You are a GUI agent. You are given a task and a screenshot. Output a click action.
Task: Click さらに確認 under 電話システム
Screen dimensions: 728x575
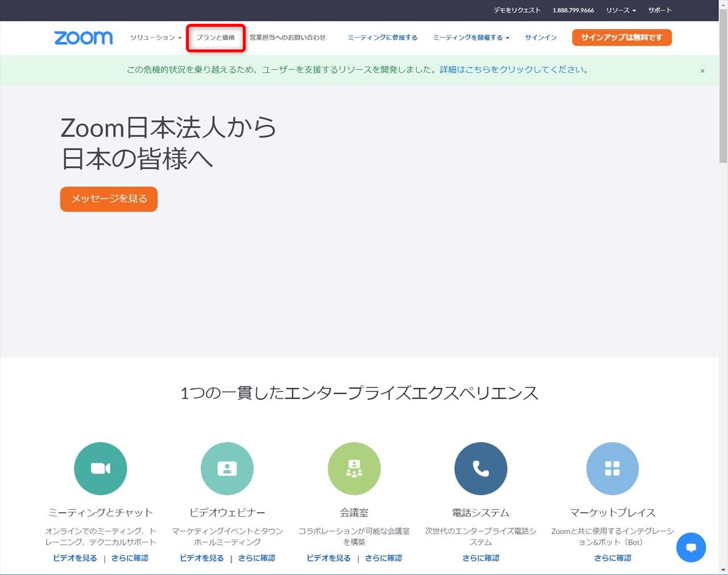click(481, 558)
